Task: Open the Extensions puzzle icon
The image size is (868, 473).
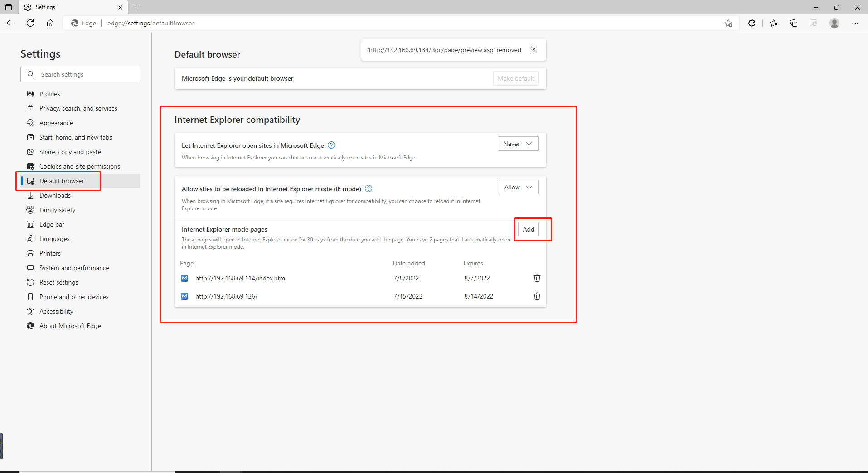Action: point(752,23)
